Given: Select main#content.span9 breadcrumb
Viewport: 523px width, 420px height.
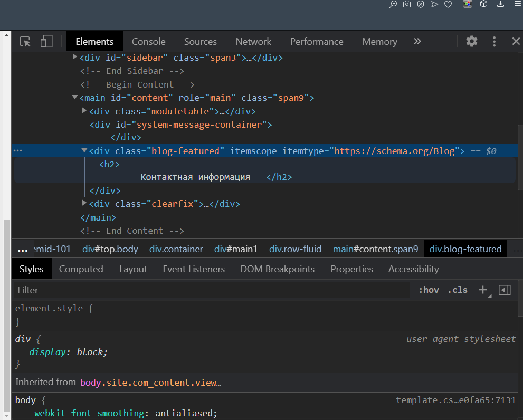Looking at the screenshot, I should click(375, 249).
